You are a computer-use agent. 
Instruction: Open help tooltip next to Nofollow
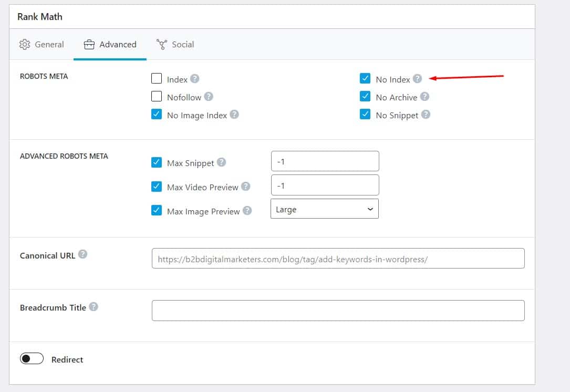[208, 96]
